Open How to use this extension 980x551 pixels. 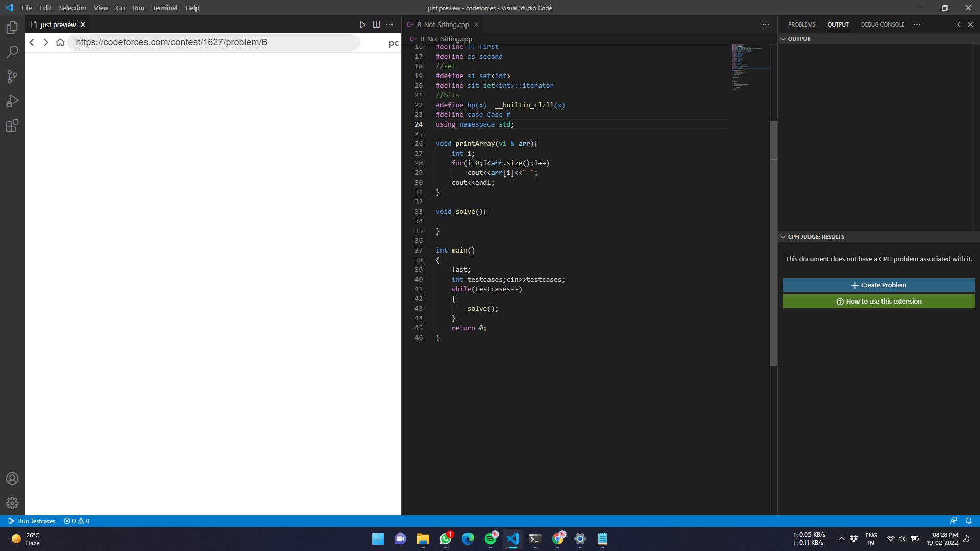pos(878,301)
